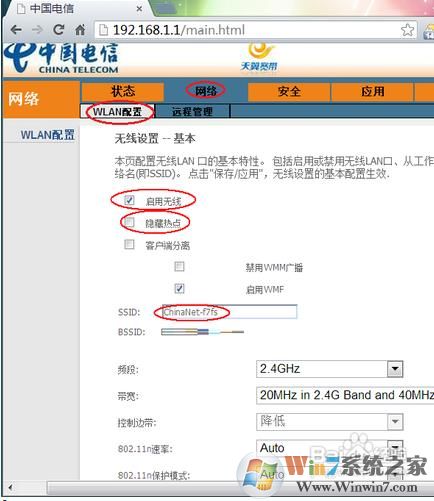The height and width of the screenshot is (501, 434).
Task: Click the China Telecom logo
Action: (x=62, y=58)
